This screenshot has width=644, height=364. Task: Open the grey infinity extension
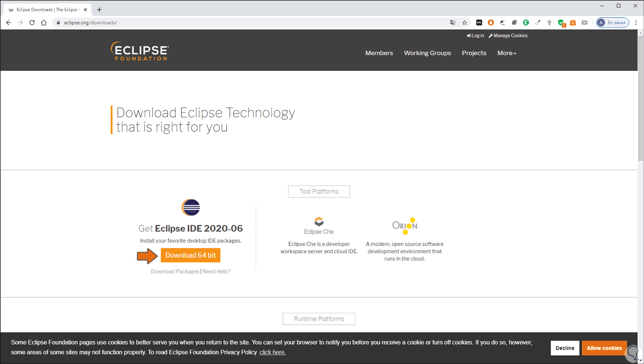[584, 22]
